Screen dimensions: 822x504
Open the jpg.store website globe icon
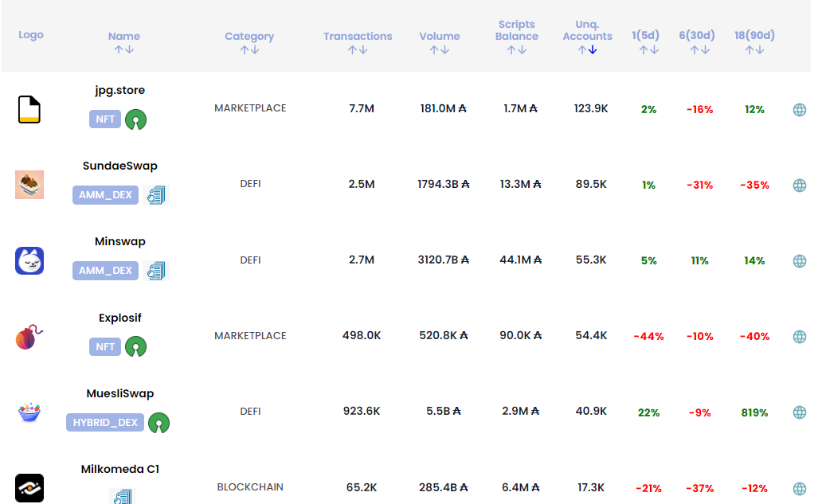pyautogui.click(x=800, y=110)
